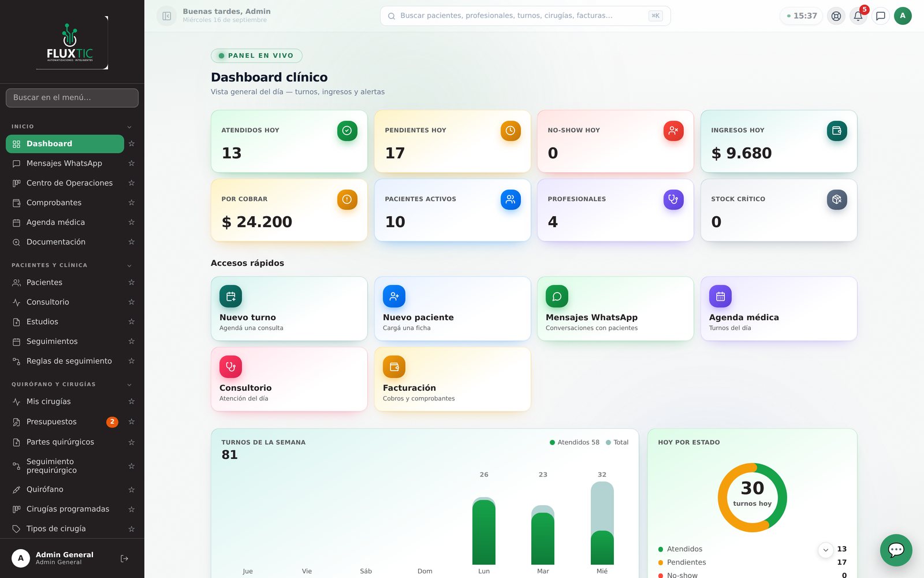The width and height of the screenshot is (924, 578).
Task: Toggle favorite star for Quirófano
Action: click(x=131, y=490)
